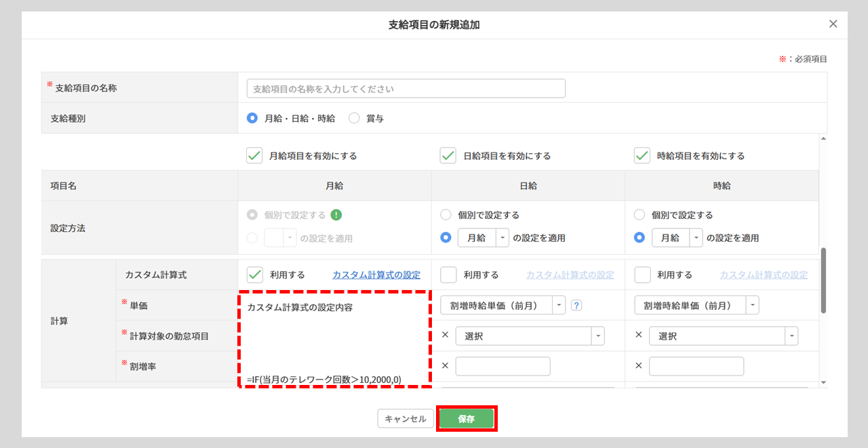Click the 割増率 row label
This screenshot has height=448, width=868.
143,366
